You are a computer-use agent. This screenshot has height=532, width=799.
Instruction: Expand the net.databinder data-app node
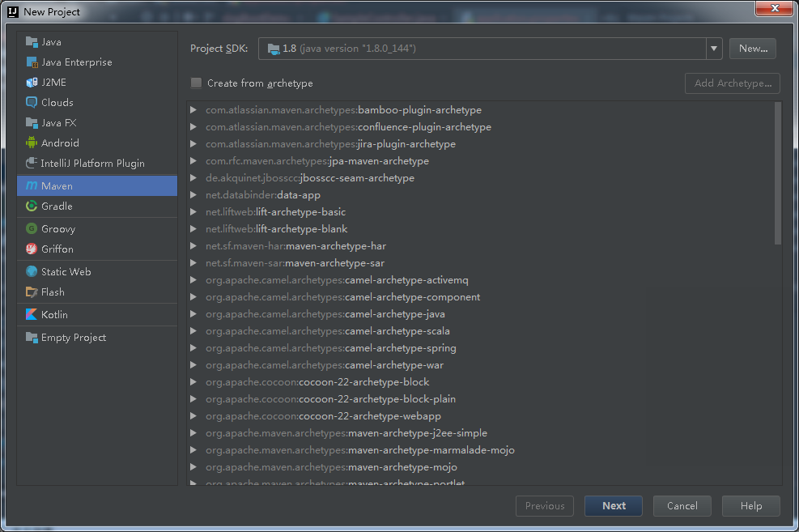[x=193, y=195]
